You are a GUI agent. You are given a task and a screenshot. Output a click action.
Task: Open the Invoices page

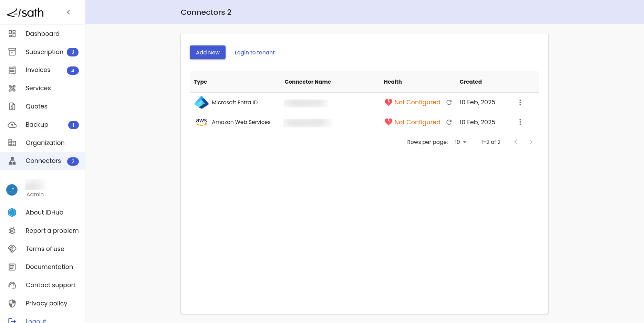coord(38,70)
